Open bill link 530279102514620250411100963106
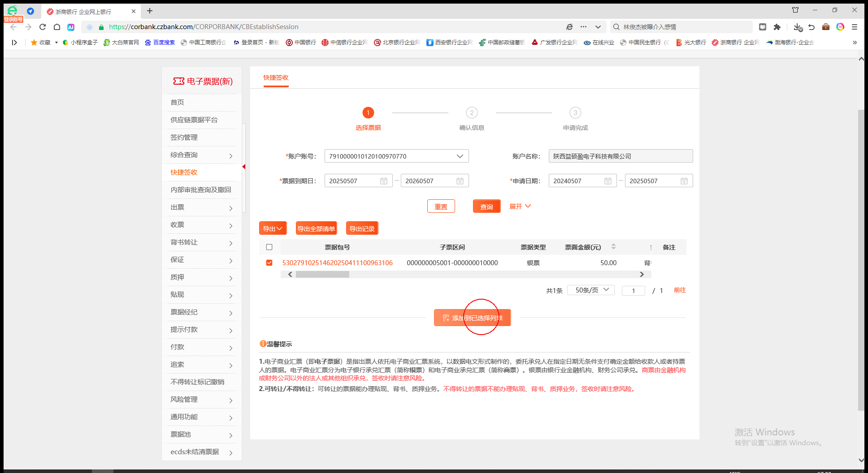 337,263
